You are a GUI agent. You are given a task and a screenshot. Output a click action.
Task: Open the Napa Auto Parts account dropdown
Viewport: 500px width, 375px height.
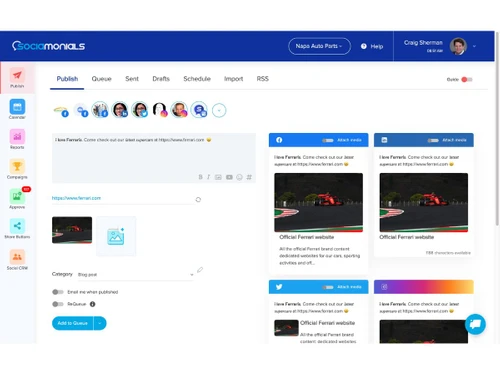[319, 46]
